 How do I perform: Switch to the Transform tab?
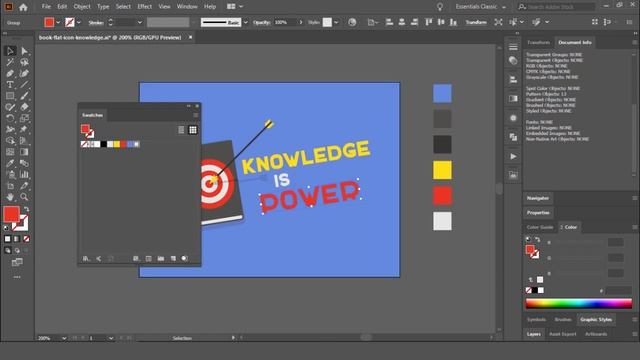pos(538,42)
